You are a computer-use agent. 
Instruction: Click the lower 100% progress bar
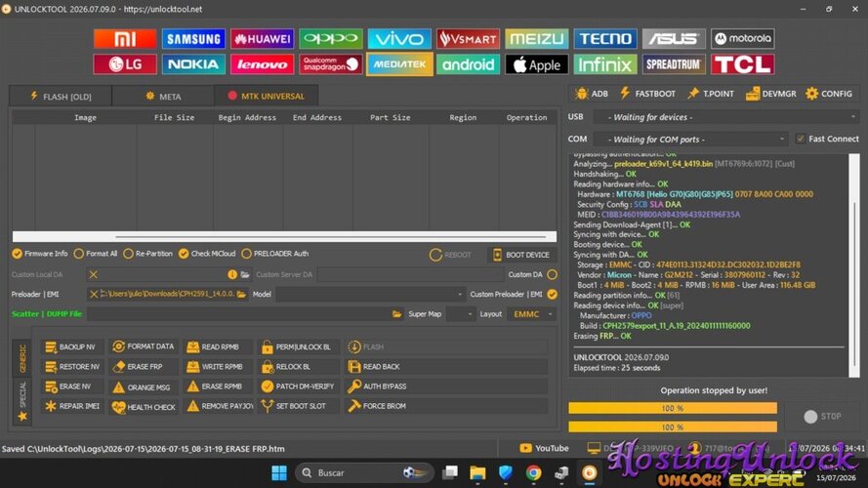[673, 427]
